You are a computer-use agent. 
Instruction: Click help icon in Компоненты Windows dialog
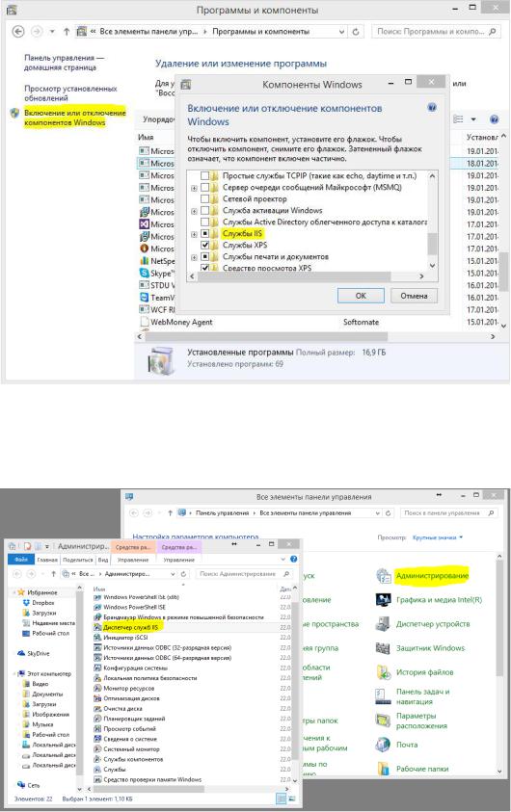pos(432,107)
